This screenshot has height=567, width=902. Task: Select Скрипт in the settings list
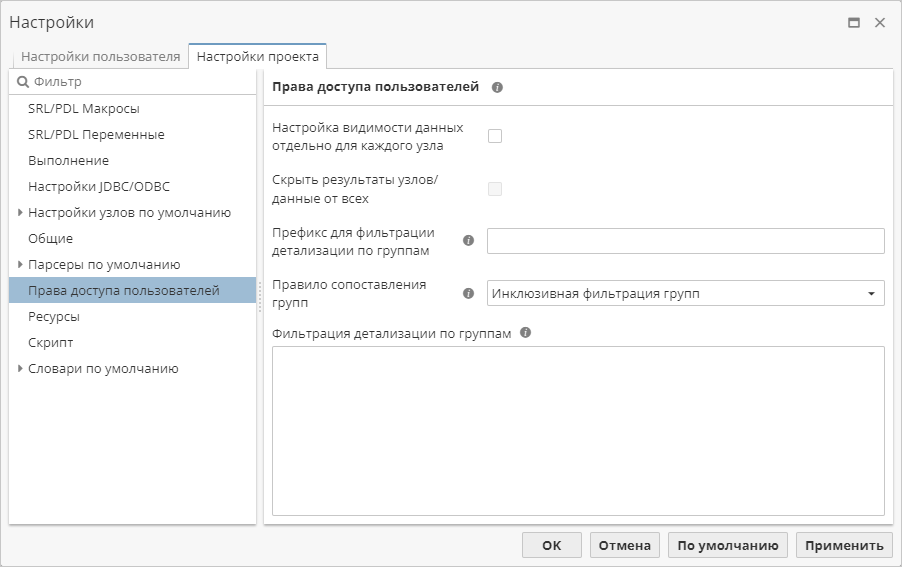(132, 343)
